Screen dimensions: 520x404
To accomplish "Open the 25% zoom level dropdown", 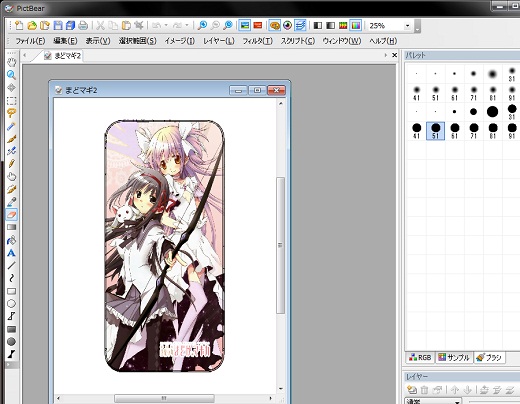I will pos(407,26).
